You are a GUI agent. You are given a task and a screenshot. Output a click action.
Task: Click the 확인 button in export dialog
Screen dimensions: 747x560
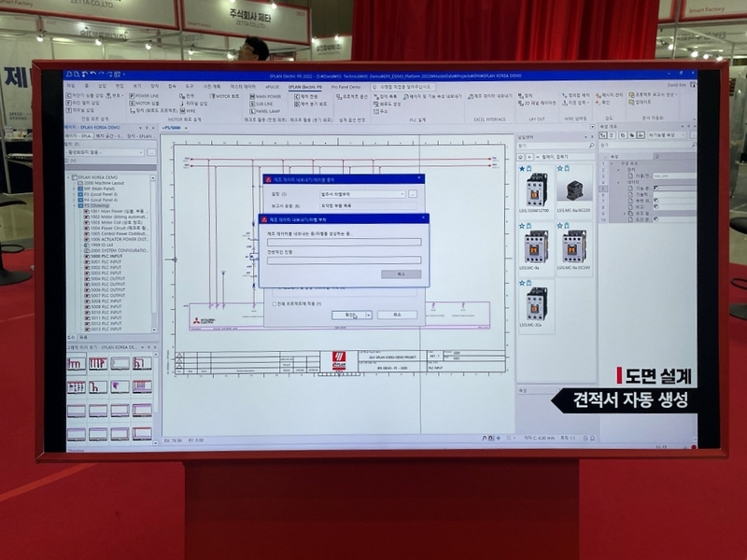350,315
